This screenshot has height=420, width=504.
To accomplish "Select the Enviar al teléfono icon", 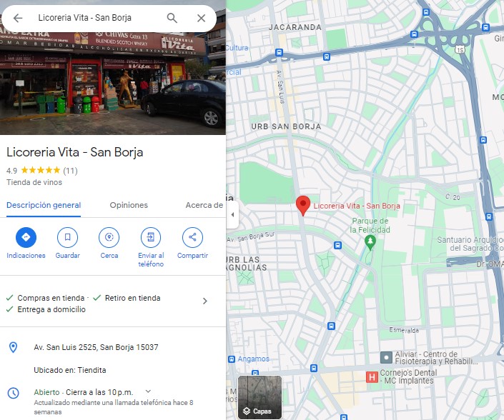I will point(151,237).
